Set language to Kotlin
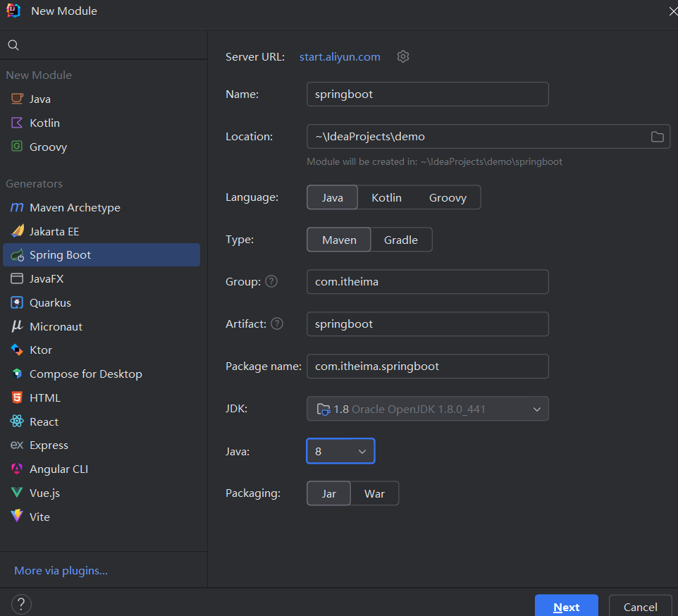678x616 pixels. click(x=386, y=197)
